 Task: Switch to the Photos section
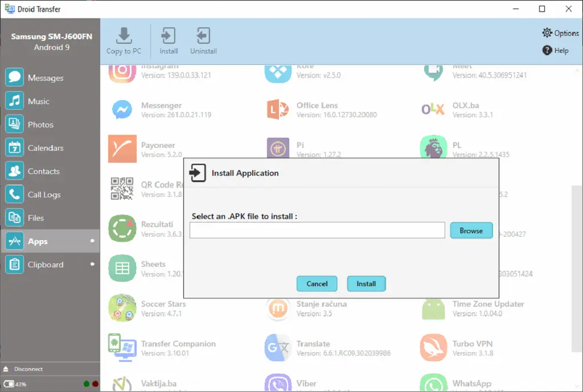pos(40,125)
